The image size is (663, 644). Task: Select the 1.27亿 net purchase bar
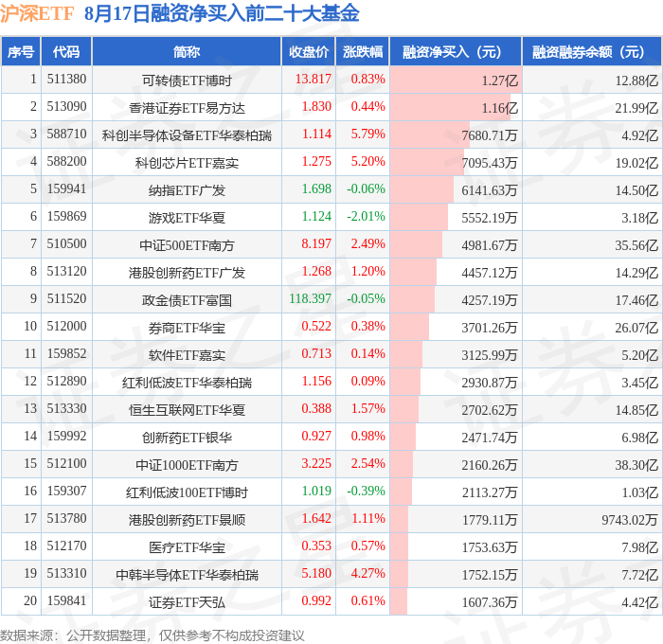[x=456, y=80]
